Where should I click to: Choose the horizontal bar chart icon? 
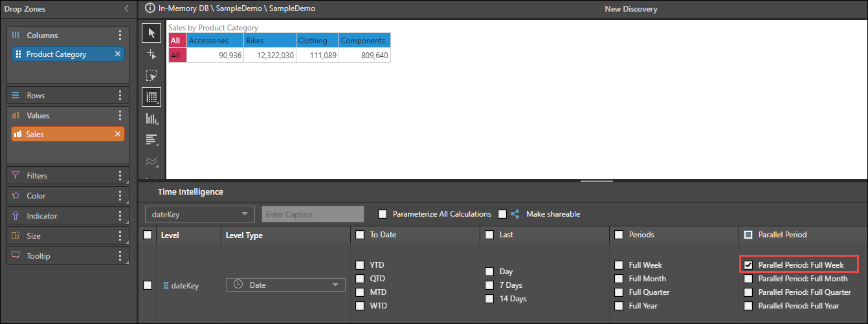pyautogui.click(x=151, y=140)
